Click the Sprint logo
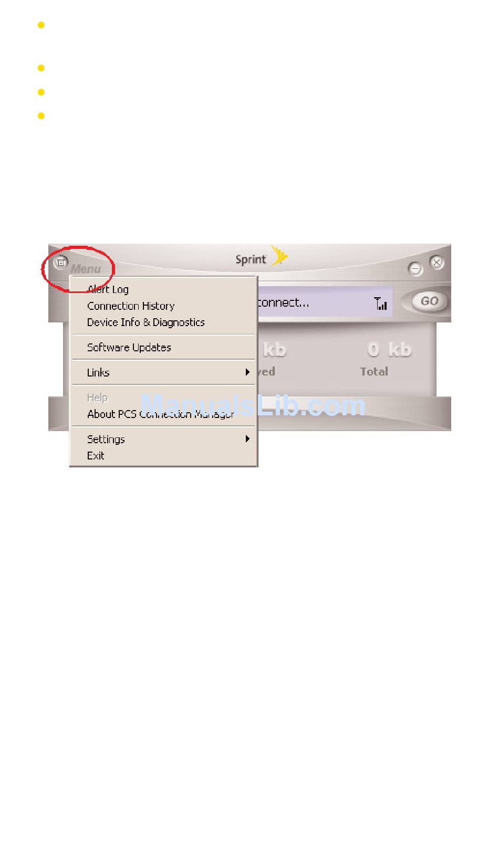Image resolution: width=499 pixels, height=868 pixels. point(262,257)
